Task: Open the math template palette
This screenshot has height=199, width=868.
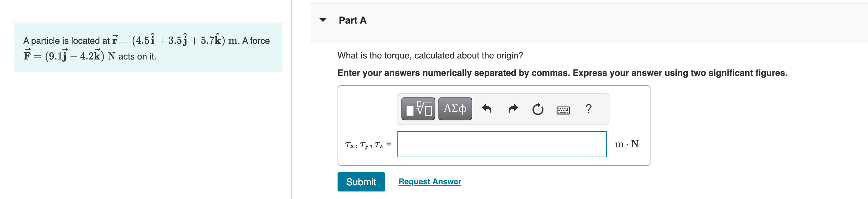Action: click(418, 108)
